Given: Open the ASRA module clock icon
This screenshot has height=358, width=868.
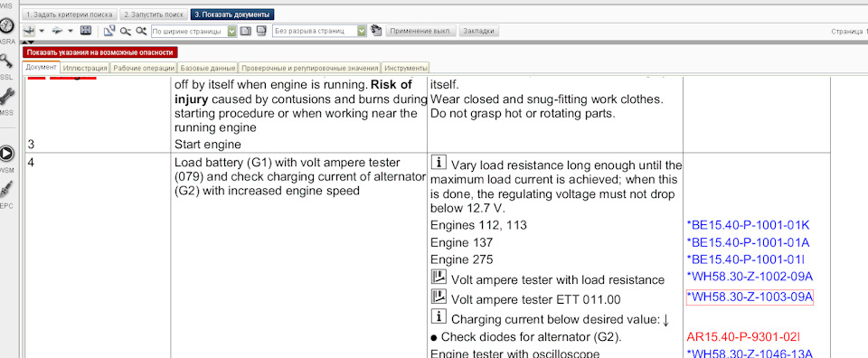Looking at the screenshot, I should tap(6, 25).
